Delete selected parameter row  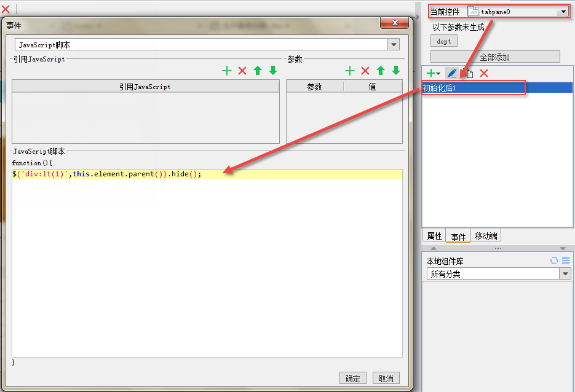coord(365,71)
